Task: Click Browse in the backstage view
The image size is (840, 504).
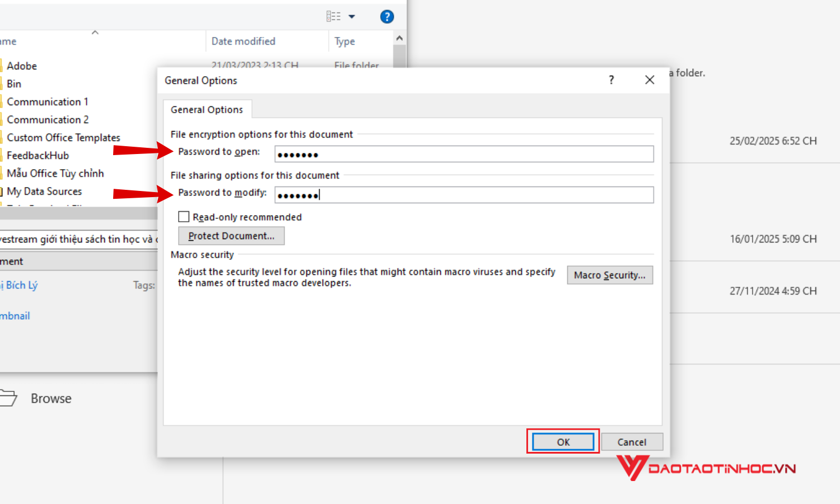Action: (51, 398)
